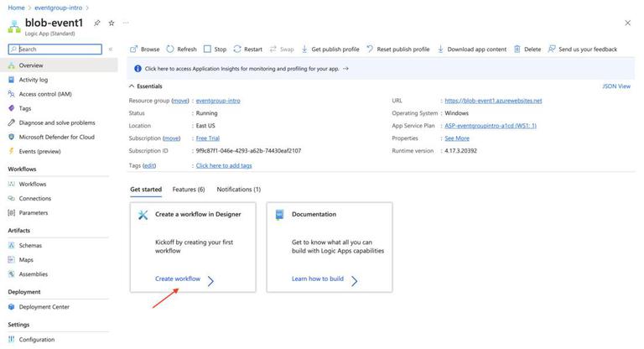644x349 pixels.
Task: Collapse the Essentials section
Action: coord(146,86)
